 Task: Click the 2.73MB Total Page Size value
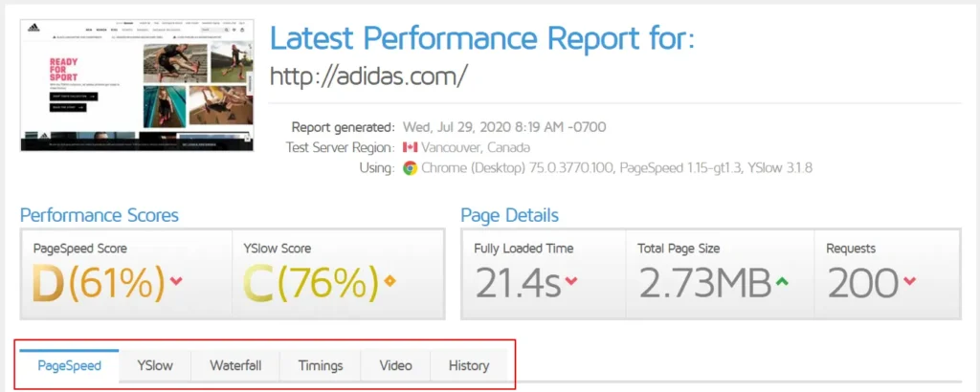click(x=704, y=283)
